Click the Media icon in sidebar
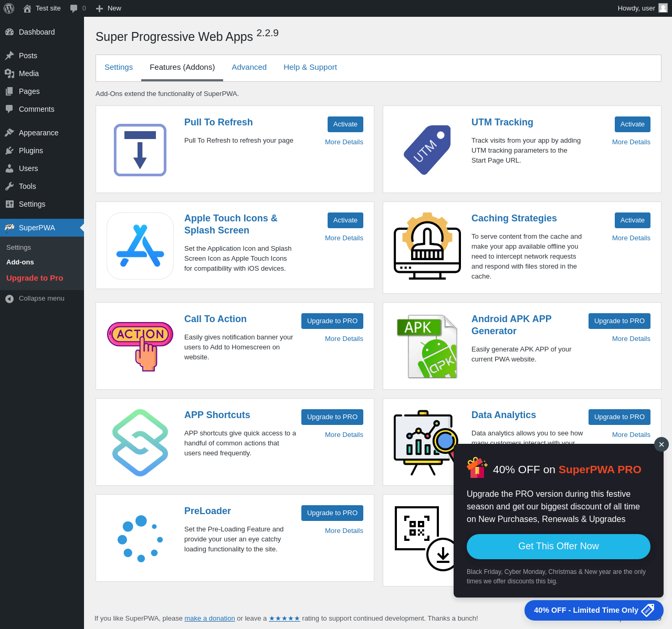This screenshot has height=629, width=672. pos(9,73)
